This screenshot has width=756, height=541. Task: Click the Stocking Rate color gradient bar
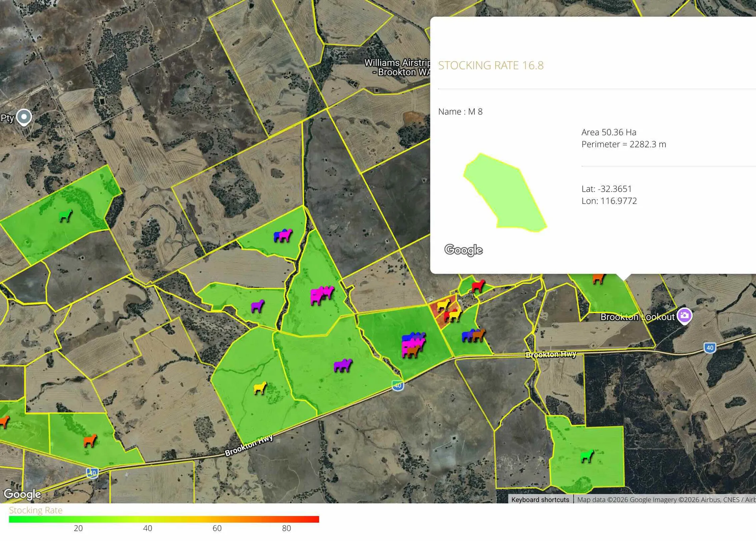164,519
